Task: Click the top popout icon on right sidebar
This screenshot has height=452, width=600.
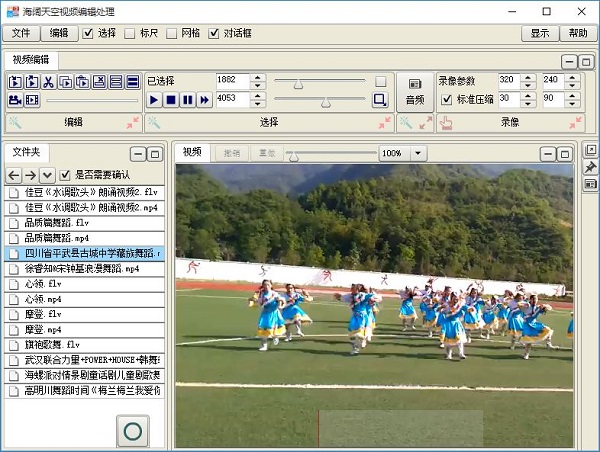Action: pos(590,150)
